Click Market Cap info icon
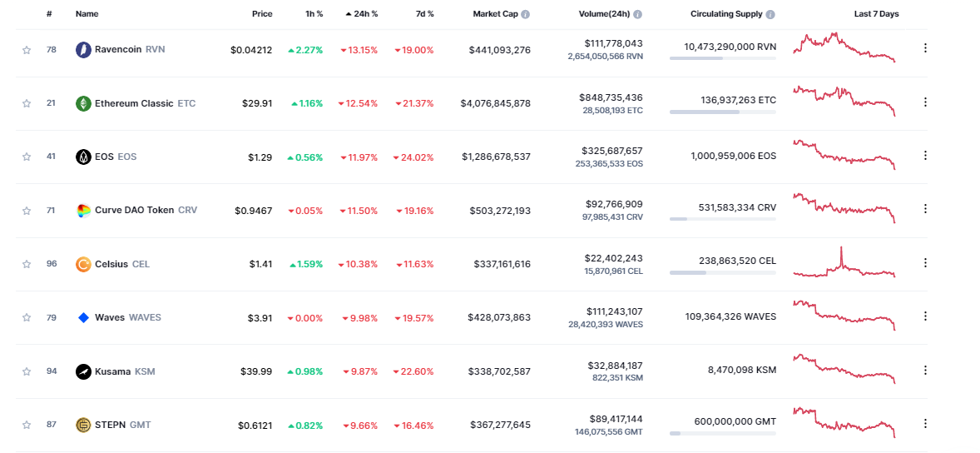The width and height of the screenshot is (980, 453). click(525, 14)
